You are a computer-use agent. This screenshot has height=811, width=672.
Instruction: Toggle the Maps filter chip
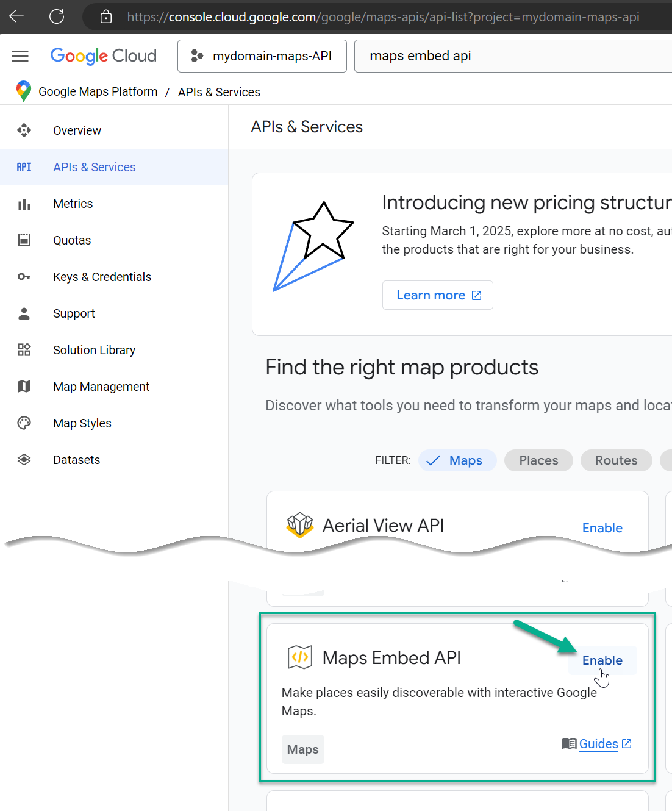tap(457, 460)
